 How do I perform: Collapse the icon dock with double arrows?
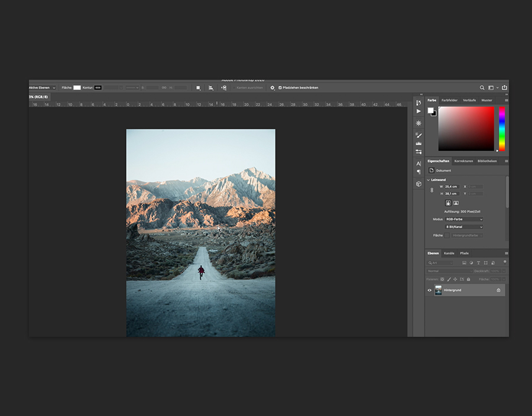coord(421,95)
